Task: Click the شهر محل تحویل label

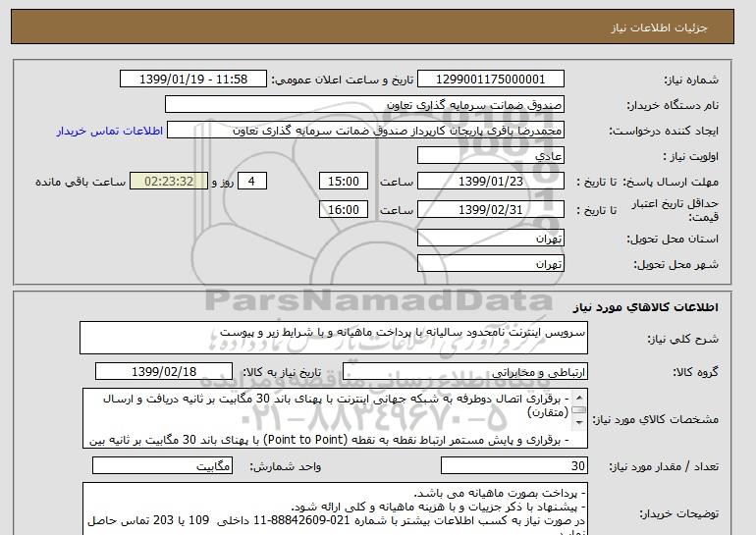Action: click(675, 265)
